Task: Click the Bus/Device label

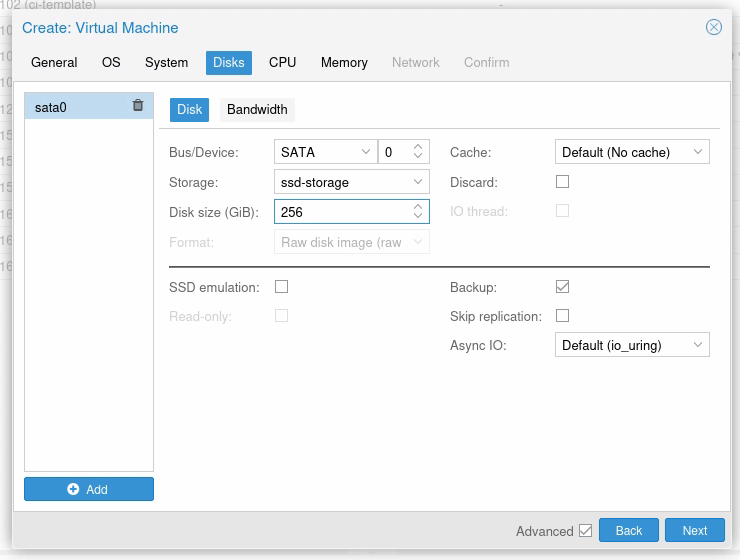Action: pos(203,152)
